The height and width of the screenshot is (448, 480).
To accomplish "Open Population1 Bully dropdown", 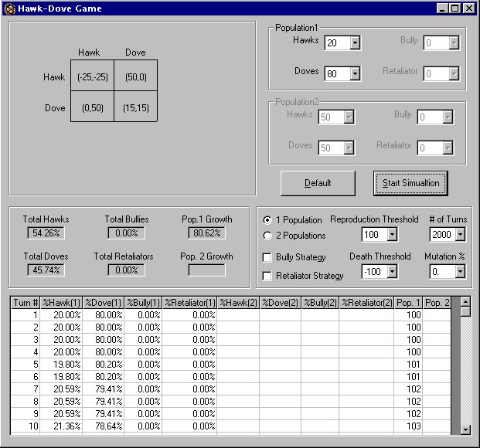I will (454, 42).
